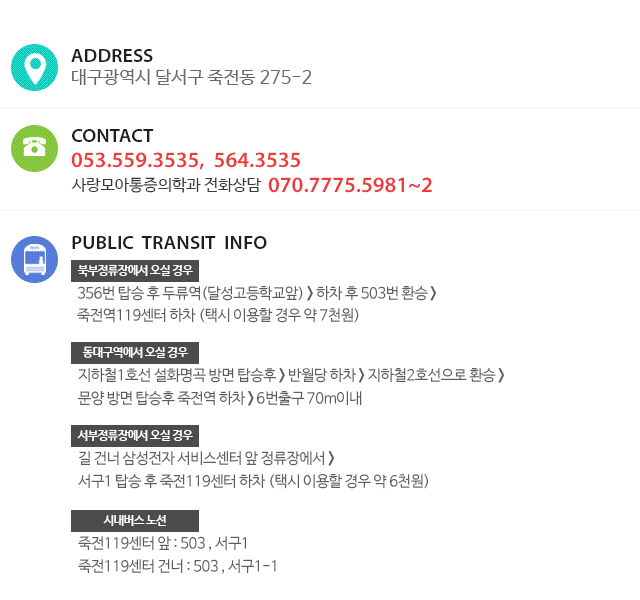
Task: Click the PUBLIC TRANSIT INFO heading
Action: 169,242
